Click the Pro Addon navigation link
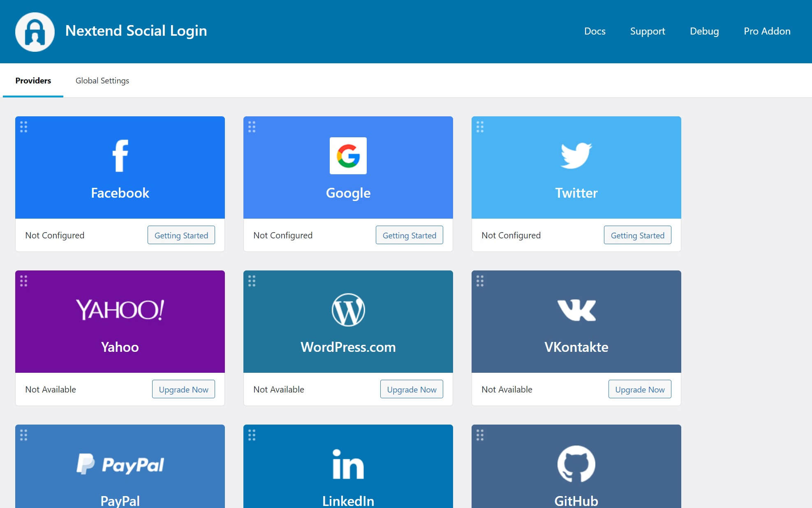 click(767, 31)
